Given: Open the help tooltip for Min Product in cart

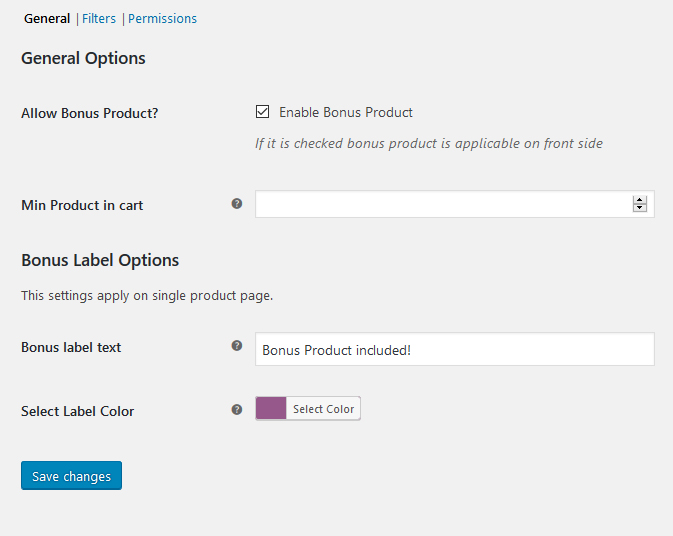Looking at the screenshot, I should pos(237,204).
